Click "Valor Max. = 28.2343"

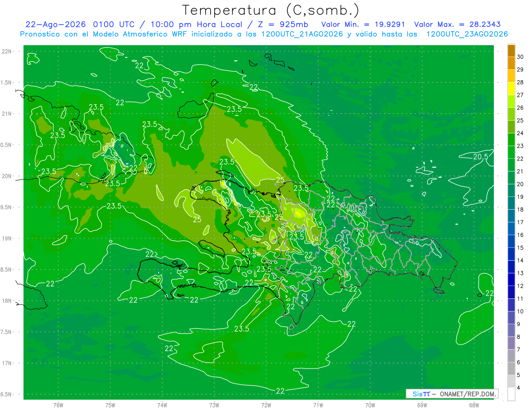click(x=457, y=24)
